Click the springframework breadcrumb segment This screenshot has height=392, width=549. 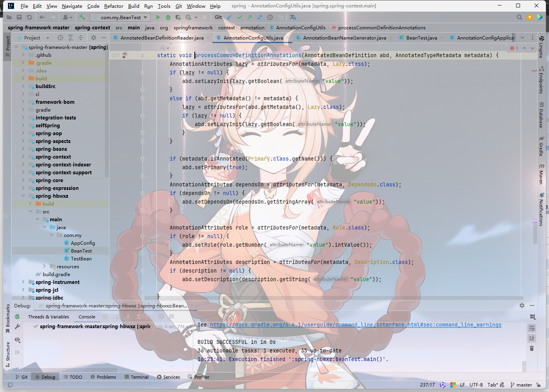[193, 27]
